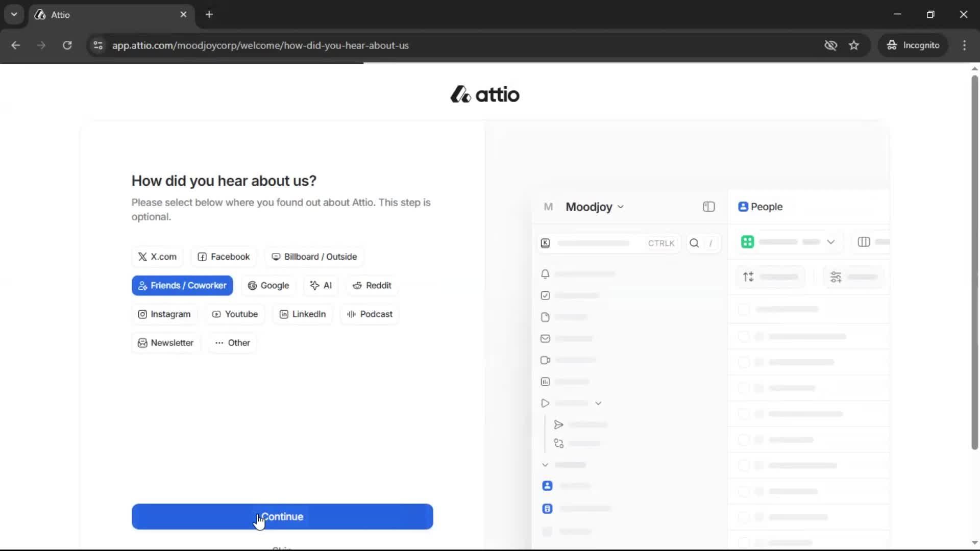Toggle the sidebar panel icon beside Moodjoy
980x551 pixels.
coord(708,207)
